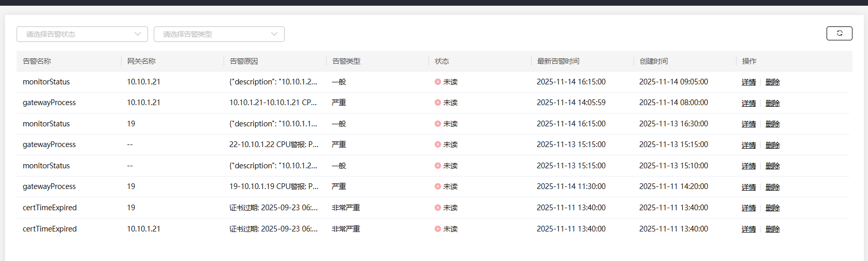The width and height of the screenshot is (868, 261).
Task: Select certTimeExpired name in the gateway 10.10.1.21 row
Action: [50, 229]
